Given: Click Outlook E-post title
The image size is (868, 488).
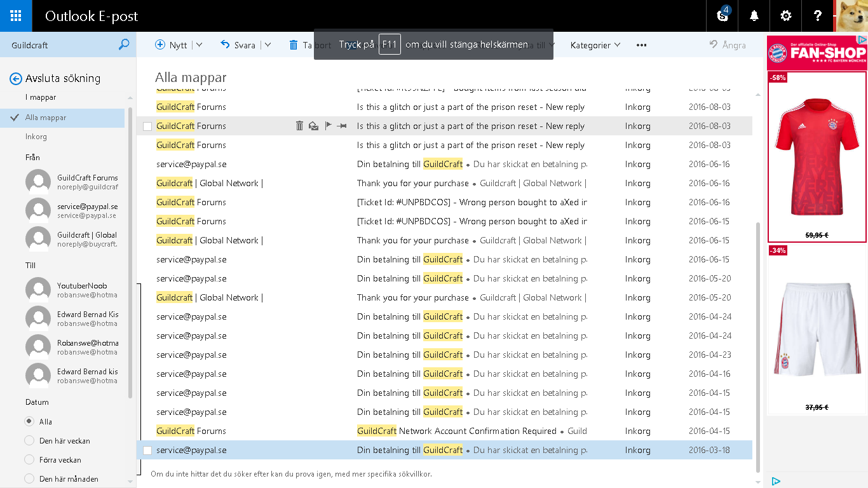Looking at the screenshot, I should pos(92,17).
